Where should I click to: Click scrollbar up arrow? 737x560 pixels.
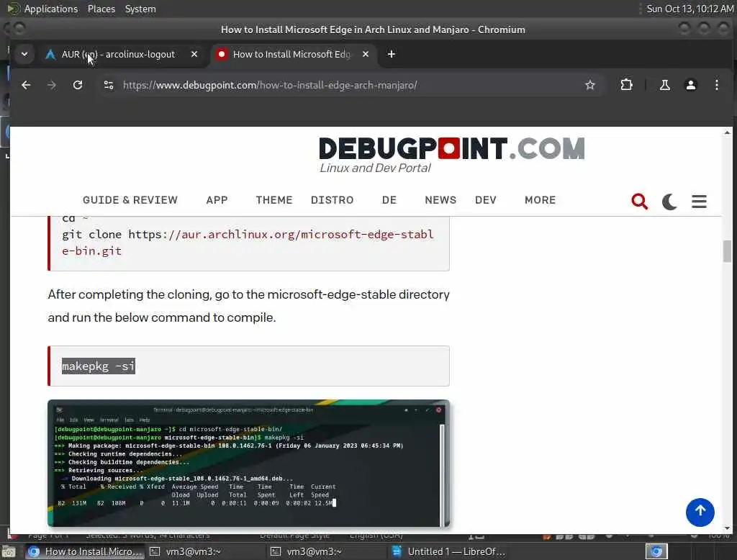[727, 132]
